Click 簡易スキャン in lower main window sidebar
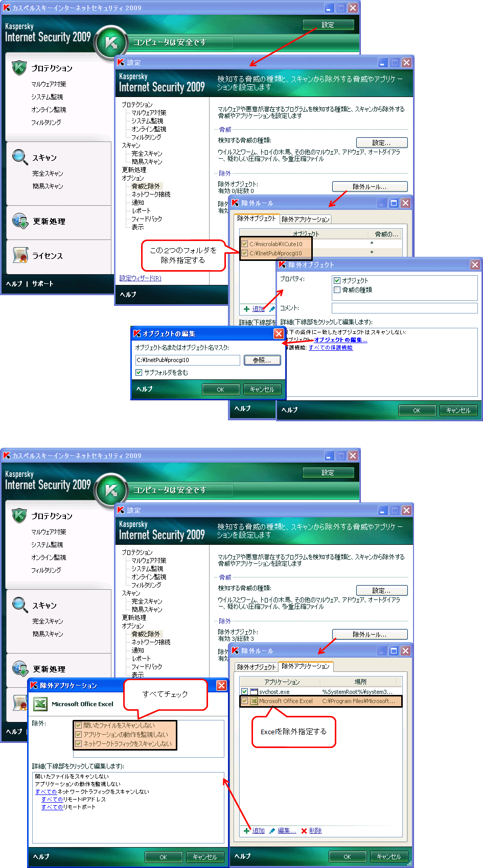This screenshot has height=868, width=483. pyautogui.click(x=48, y=634)
